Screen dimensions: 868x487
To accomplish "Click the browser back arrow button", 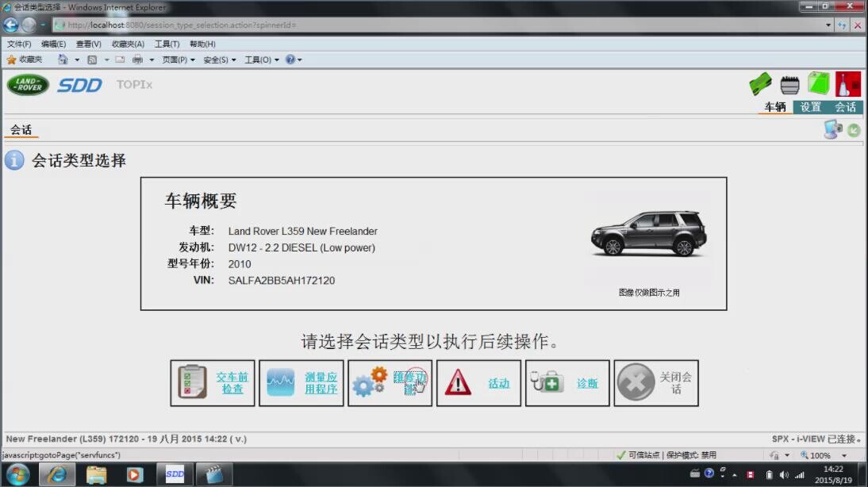I will [10, 25].
